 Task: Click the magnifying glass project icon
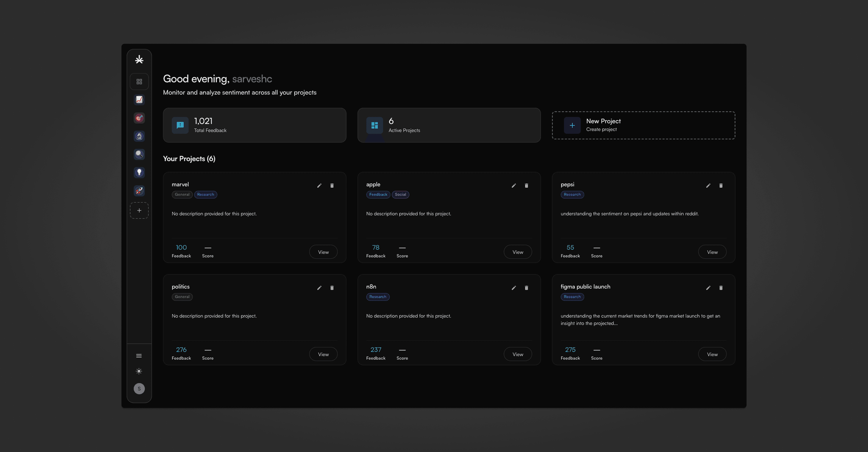pyautogui.click(x=139, y=154)
